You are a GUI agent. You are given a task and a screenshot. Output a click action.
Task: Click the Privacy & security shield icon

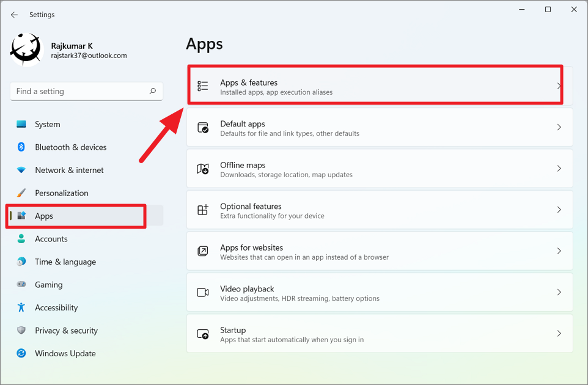point(21,331)
